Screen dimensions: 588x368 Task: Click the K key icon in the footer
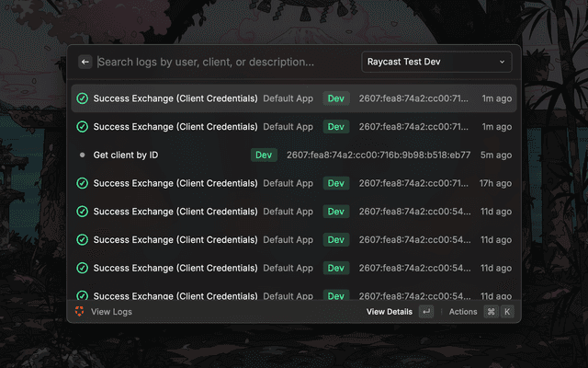[x=506, y=312]
